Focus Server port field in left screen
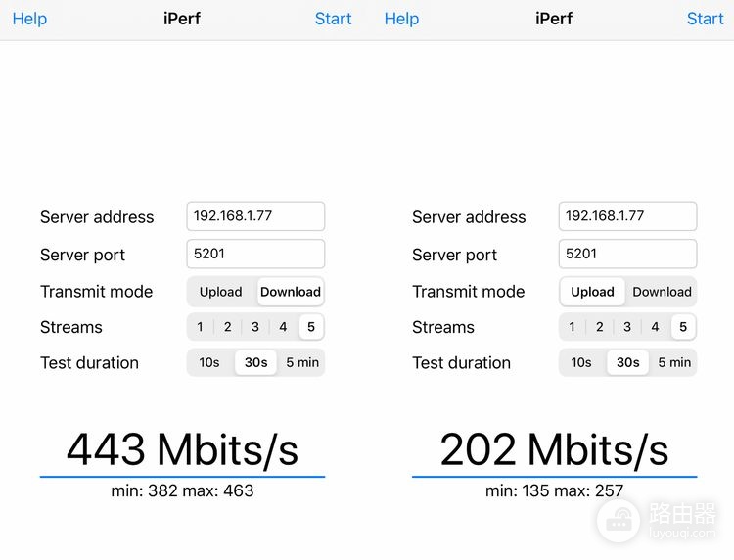734x560 pixels. 255,254
